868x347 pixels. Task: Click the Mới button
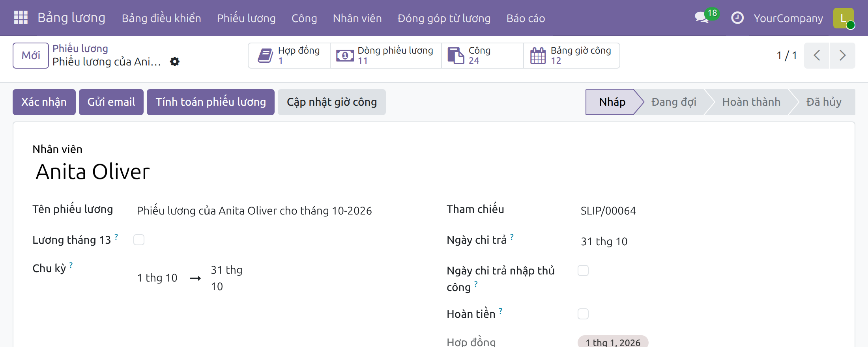[31, 56]
